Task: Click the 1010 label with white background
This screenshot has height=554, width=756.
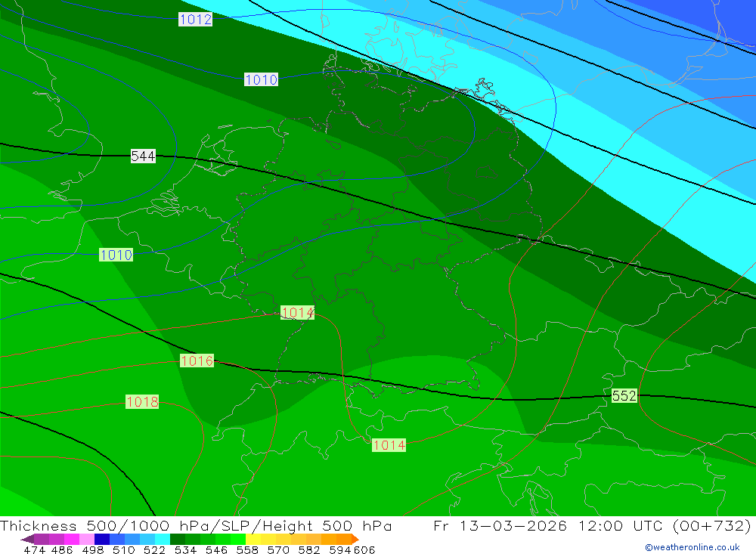Action: [x=262, y=79]
